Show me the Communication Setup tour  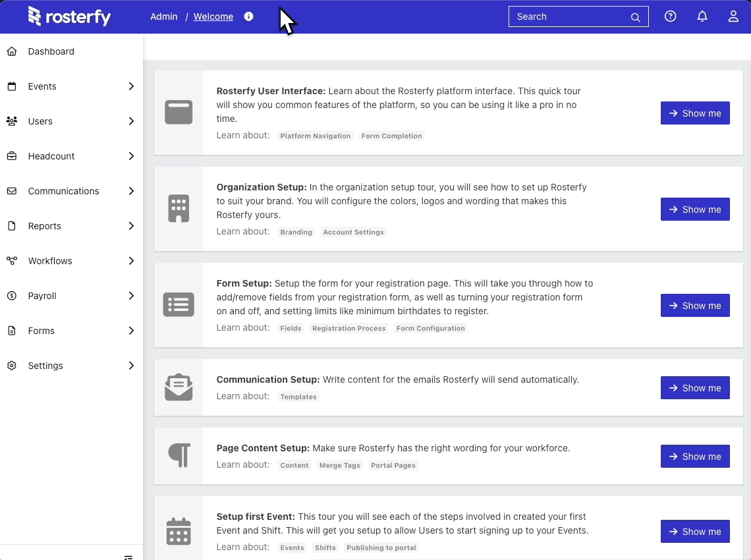tap(695, 388)
